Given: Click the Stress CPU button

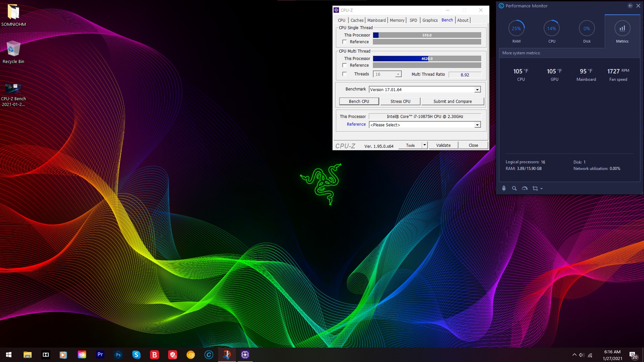Looking at the screenshot, I should [400, 101].
